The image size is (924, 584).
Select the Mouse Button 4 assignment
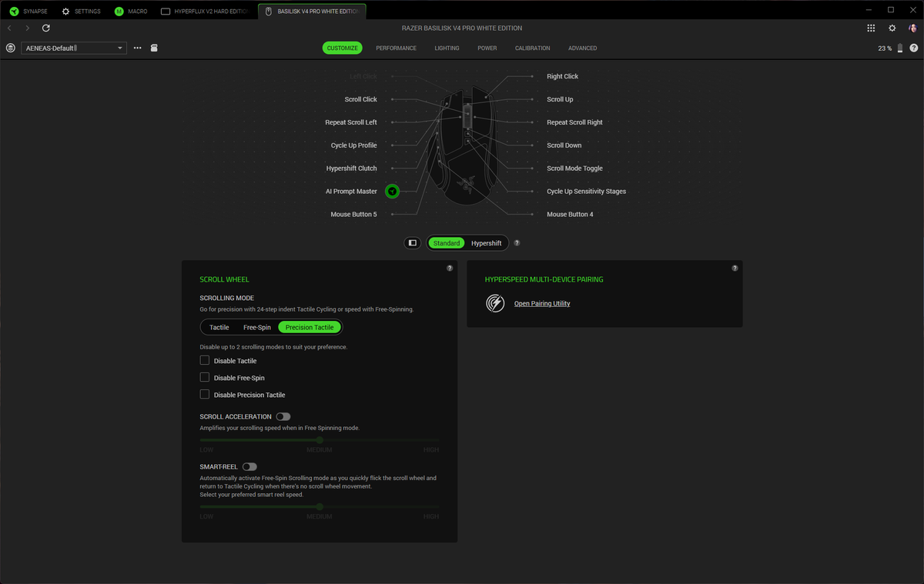click(x=570, y=215)
